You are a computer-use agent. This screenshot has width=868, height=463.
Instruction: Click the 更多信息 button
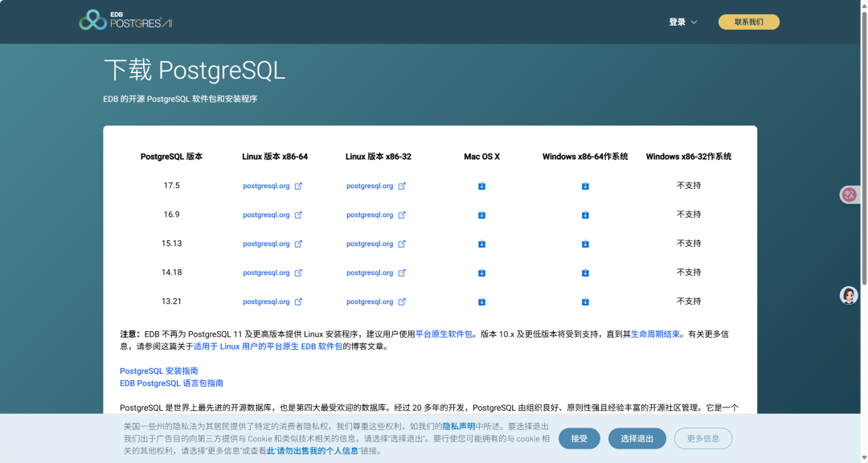pyautogui.click(x=703, y=439)
